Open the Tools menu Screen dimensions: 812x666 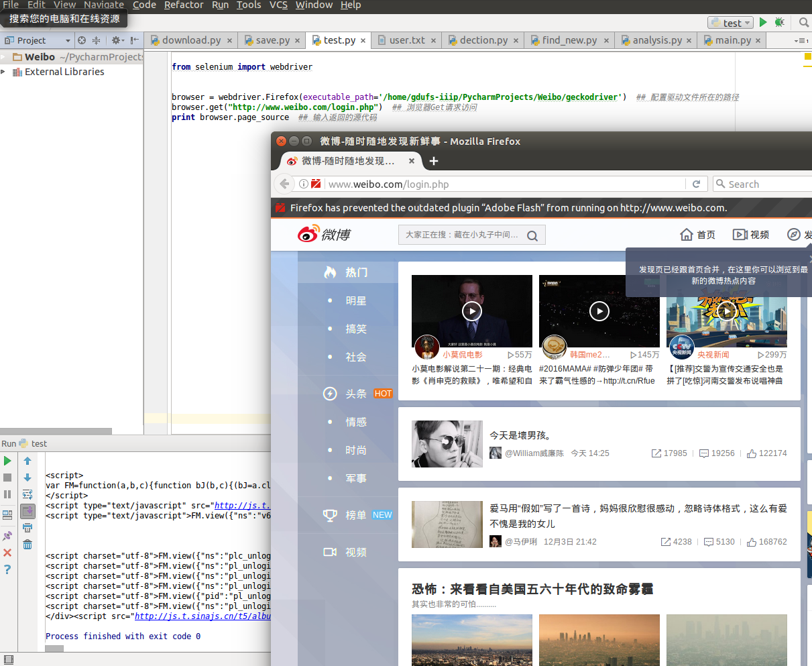(249, 5)
